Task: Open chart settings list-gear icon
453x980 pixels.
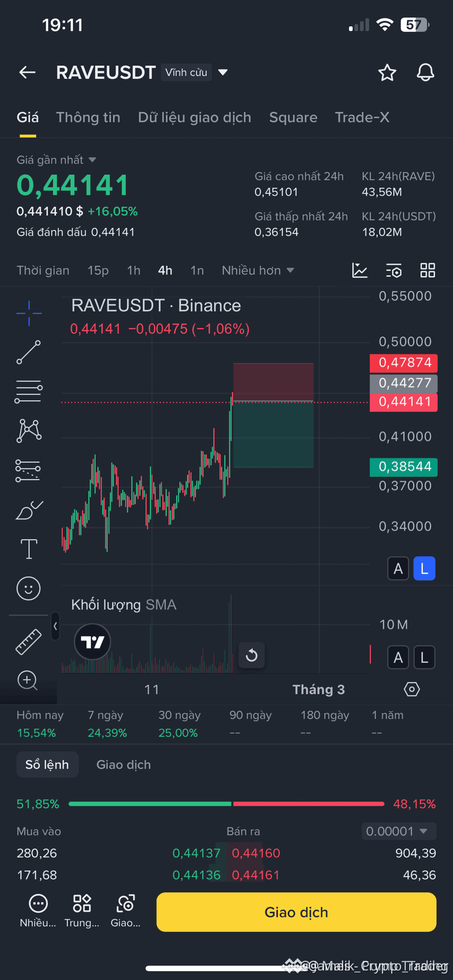Action: (x=393, y=270)
